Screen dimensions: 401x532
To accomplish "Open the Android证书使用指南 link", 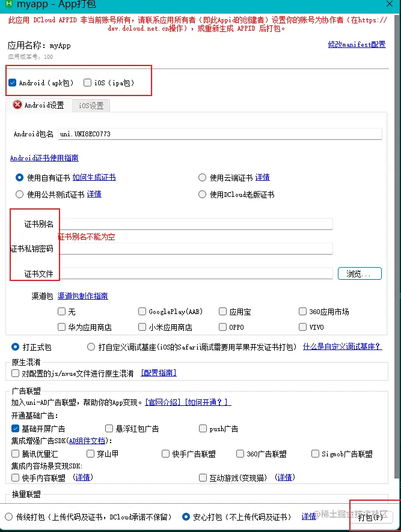I will (x=44, y=158).
